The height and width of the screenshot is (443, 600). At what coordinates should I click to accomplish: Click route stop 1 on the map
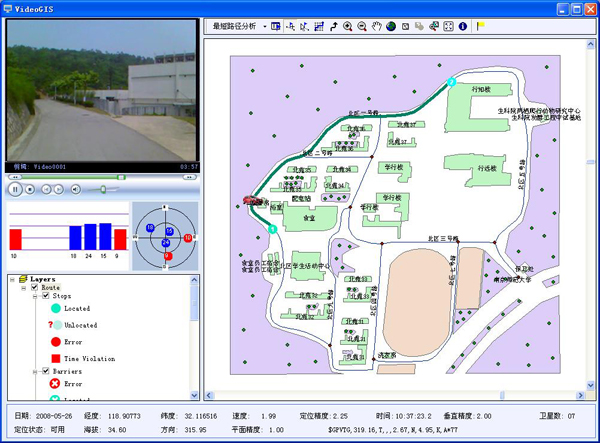272,229
